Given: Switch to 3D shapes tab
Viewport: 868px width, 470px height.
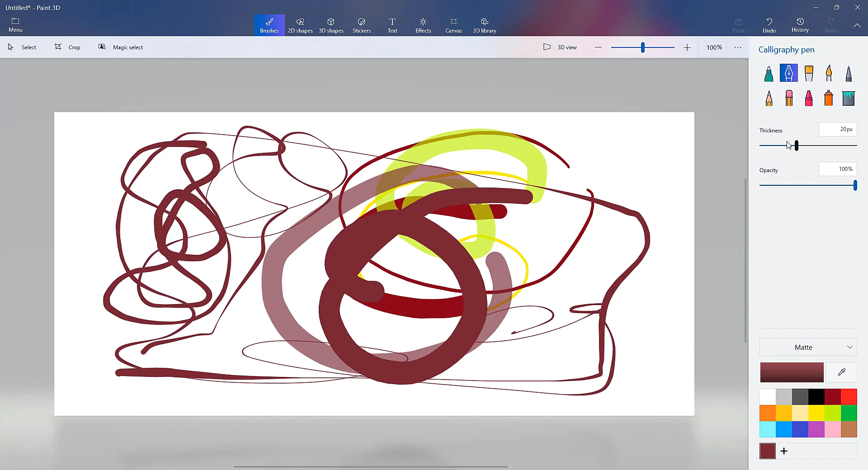Looking at the screenshot, I should pyautogui.click(x=331, y=25).
